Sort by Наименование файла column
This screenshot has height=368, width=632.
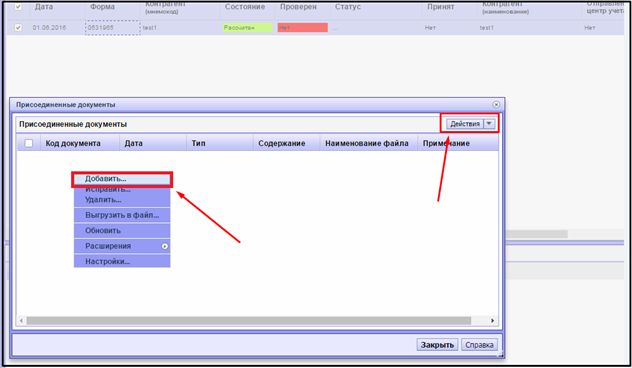point(368,143)
